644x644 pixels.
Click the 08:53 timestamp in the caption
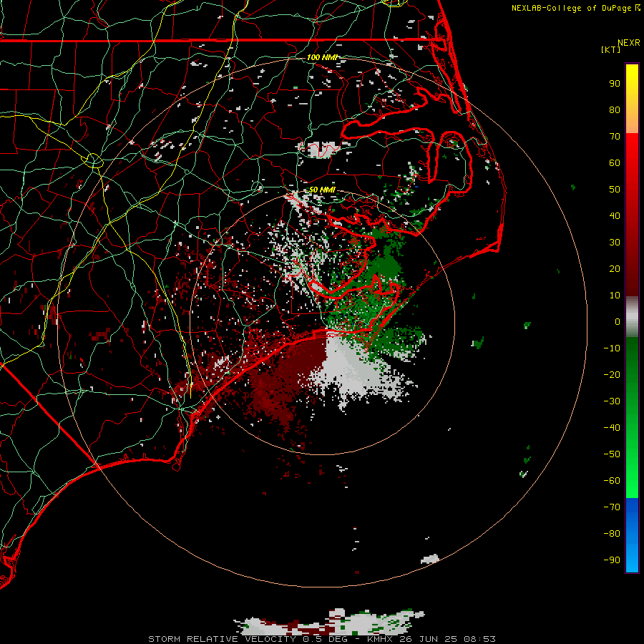479,639
